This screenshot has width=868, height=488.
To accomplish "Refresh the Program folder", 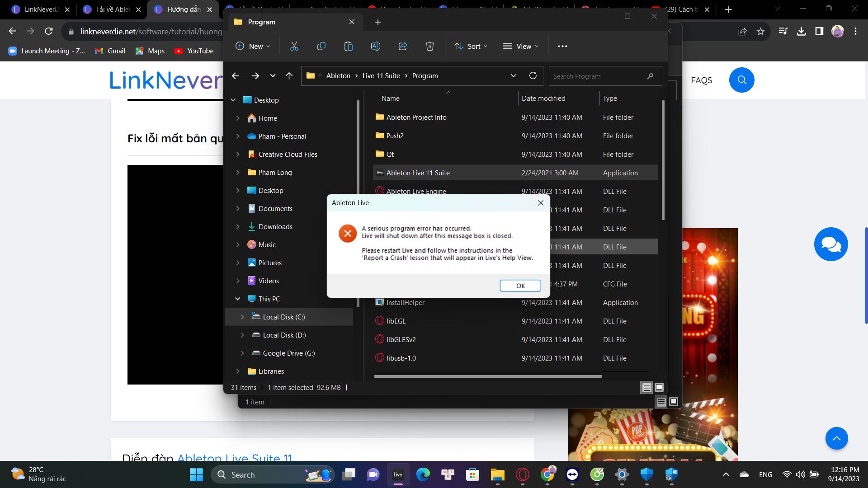I will pyautogui.click(x=533, y=75).
